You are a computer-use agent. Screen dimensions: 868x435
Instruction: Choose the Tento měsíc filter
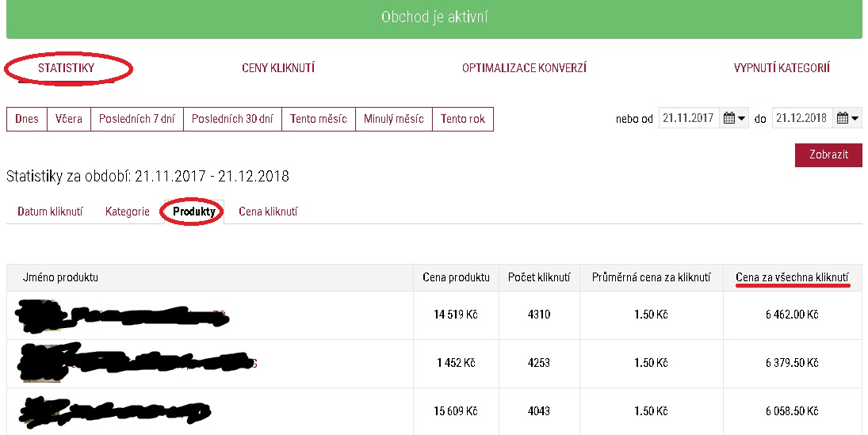point(318,119)
